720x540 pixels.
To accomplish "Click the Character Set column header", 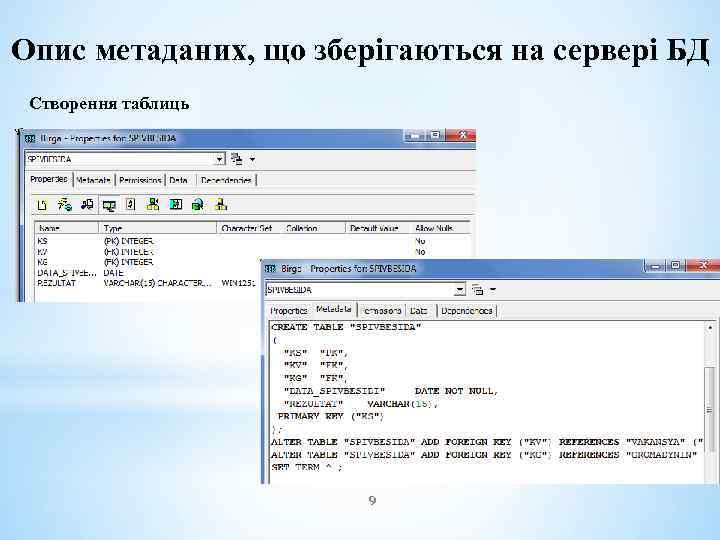I will [x=248, y=228].
